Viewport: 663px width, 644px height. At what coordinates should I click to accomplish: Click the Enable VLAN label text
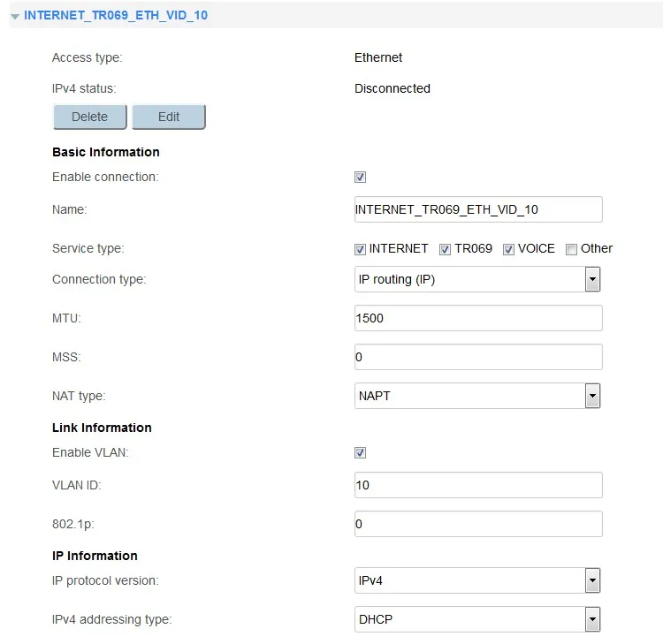(90, 452)
